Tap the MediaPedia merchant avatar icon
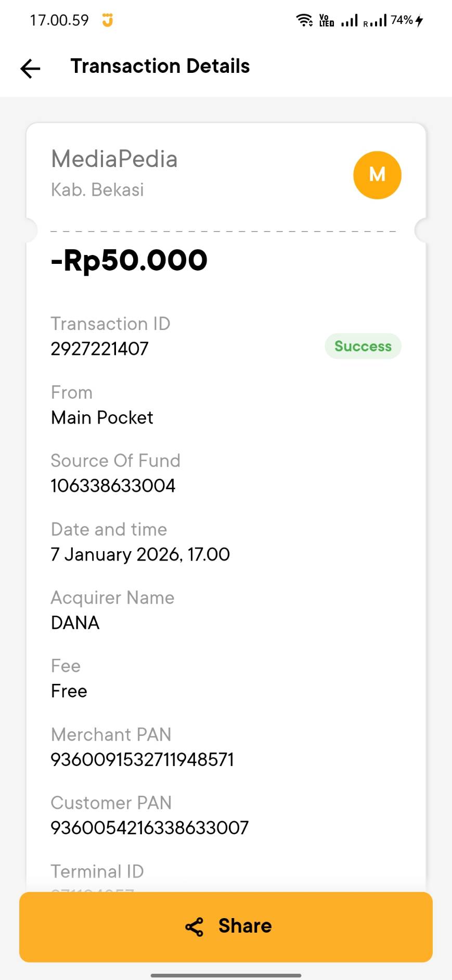 [x=377, y=175]
